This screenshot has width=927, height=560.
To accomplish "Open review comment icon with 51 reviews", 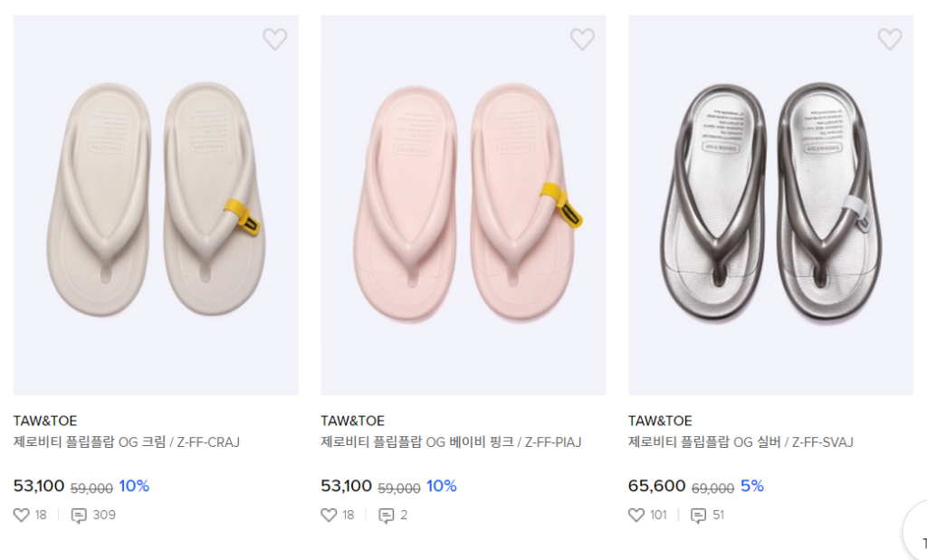I will click(x=698, y=516).
